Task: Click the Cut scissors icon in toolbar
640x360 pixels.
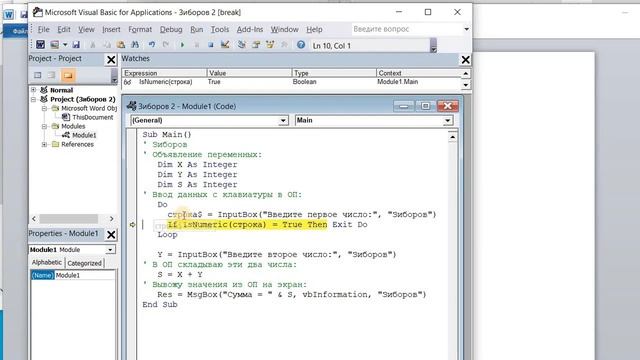Action: click(93, 44)
